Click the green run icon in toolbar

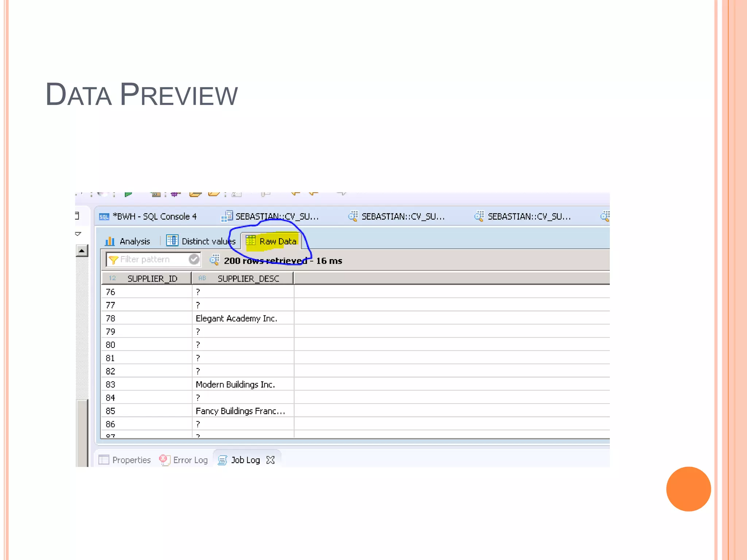click(x=128, y=194)
